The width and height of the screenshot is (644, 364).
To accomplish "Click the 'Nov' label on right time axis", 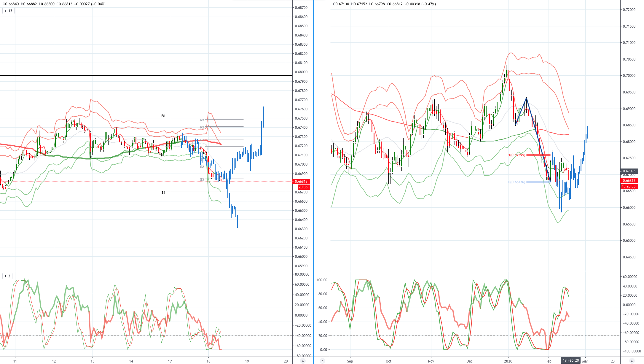I will [431, 361].
